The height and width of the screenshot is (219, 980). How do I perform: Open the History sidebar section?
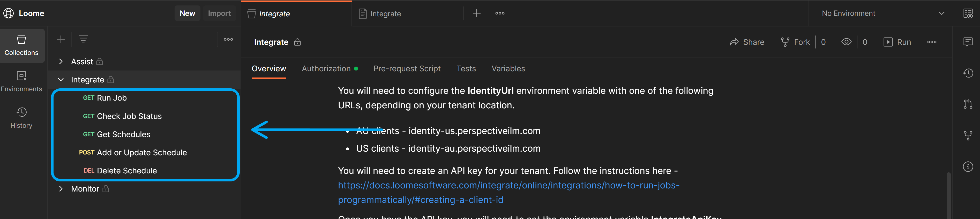(x=22, y=118)
